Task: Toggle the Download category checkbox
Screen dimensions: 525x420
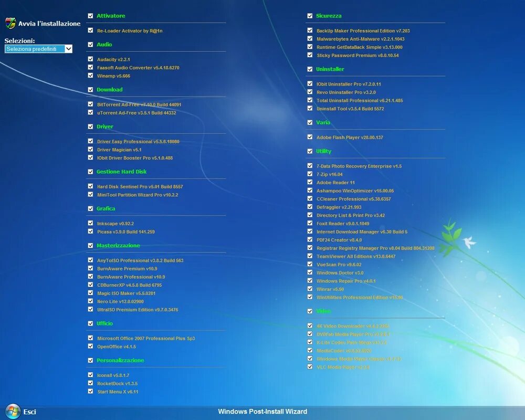Action: pos(90,90)
